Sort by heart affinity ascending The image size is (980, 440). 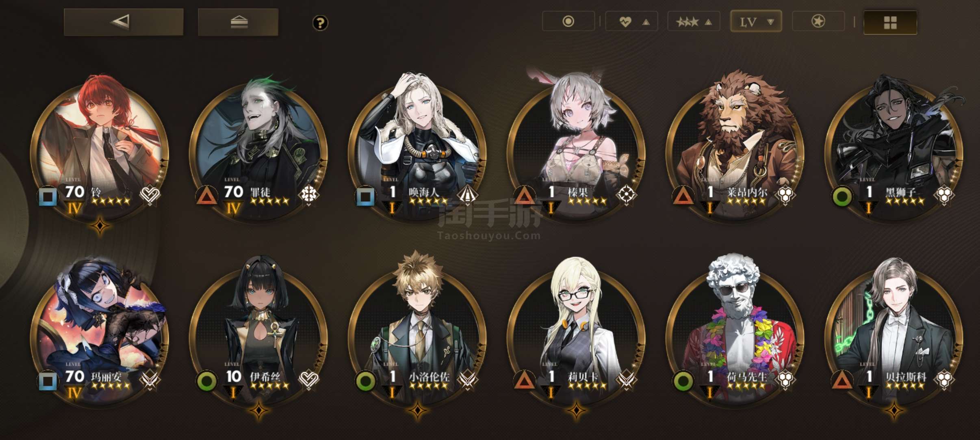point(631,22)
